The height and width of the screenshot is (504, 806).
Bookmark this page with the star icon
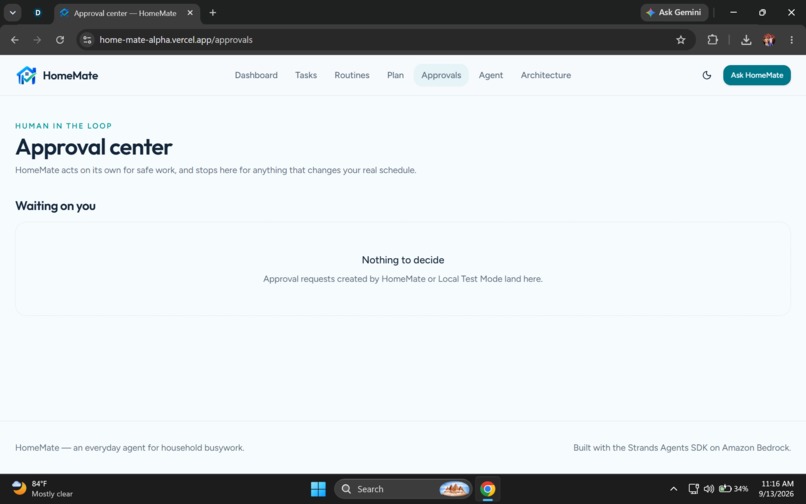(681, 40)
